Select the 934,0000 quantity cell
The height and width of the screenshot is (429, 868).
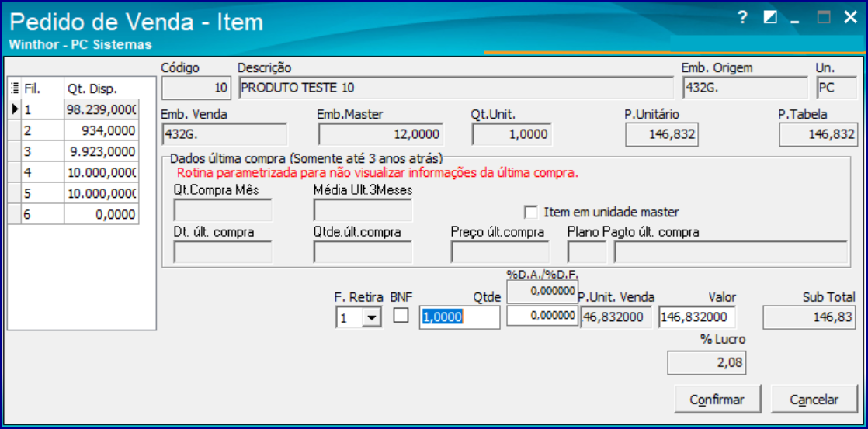coord(101,130)
